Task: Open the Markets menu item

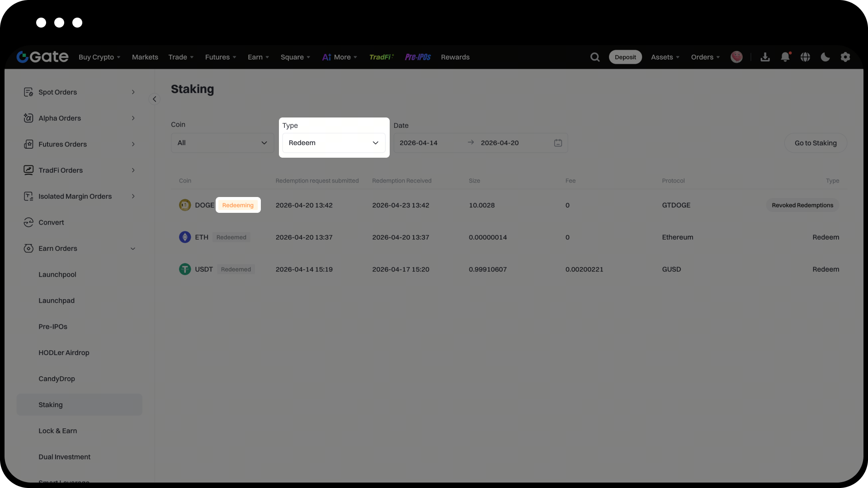Action: [x=145, y=57]
